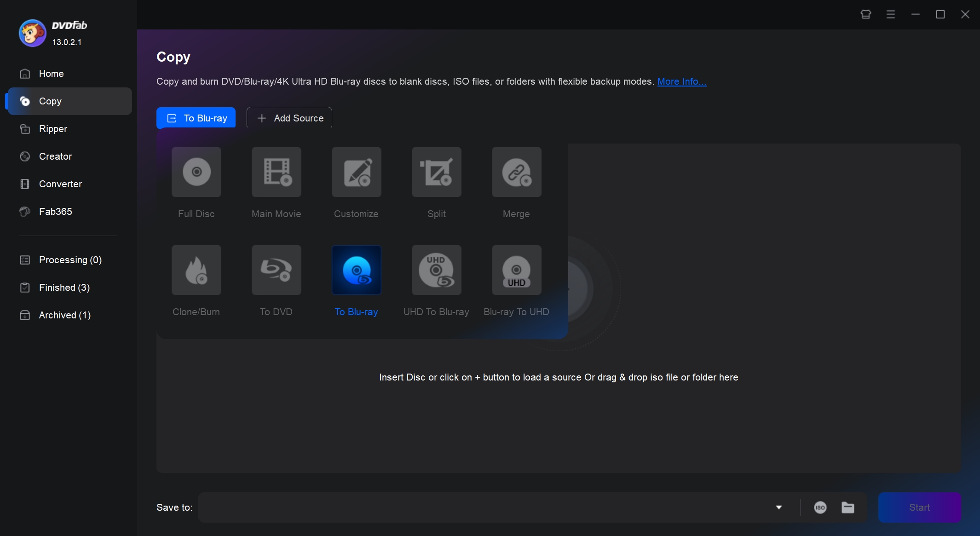Open the main hamburger menu
The width and height of the screenshot is (980, 536).
(891, 14)
